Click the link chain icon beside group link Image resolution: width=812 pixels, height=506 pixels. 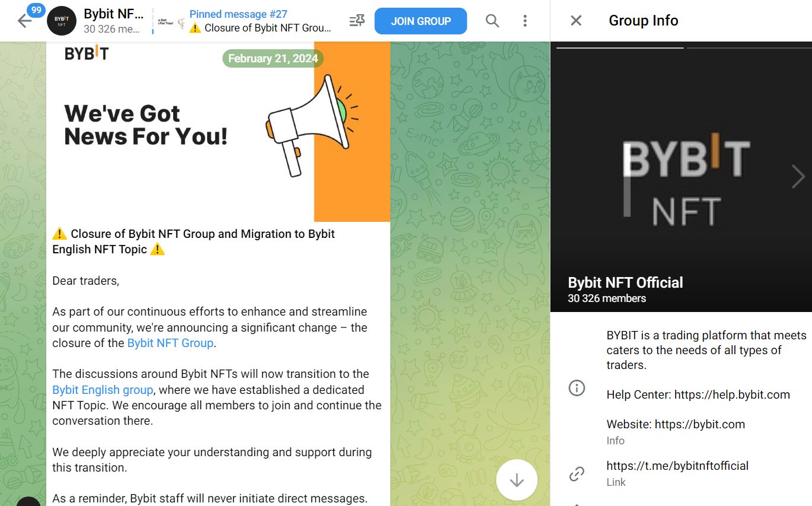[577, 473]
